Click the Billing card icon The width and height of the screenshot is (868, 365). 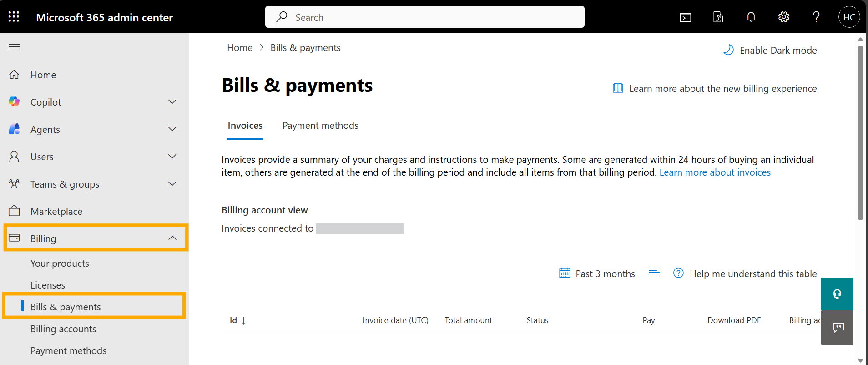(x=14, y=238)
